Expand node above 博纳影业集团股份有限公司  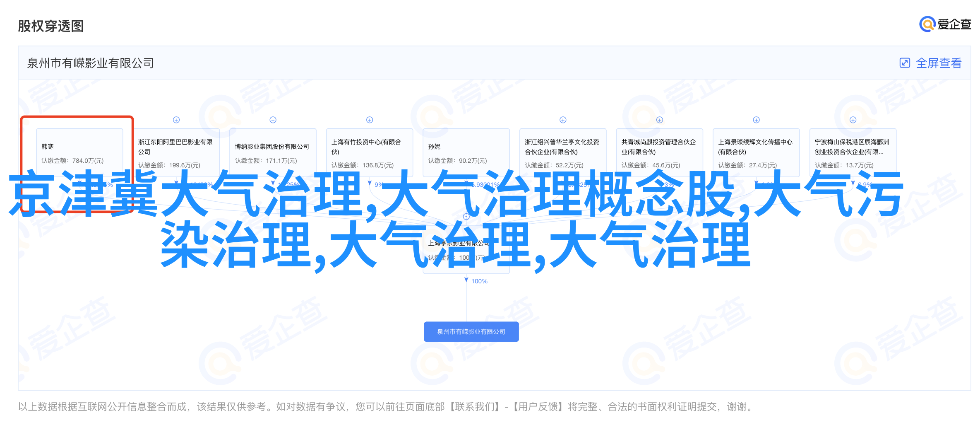click(x=273, y=120)
